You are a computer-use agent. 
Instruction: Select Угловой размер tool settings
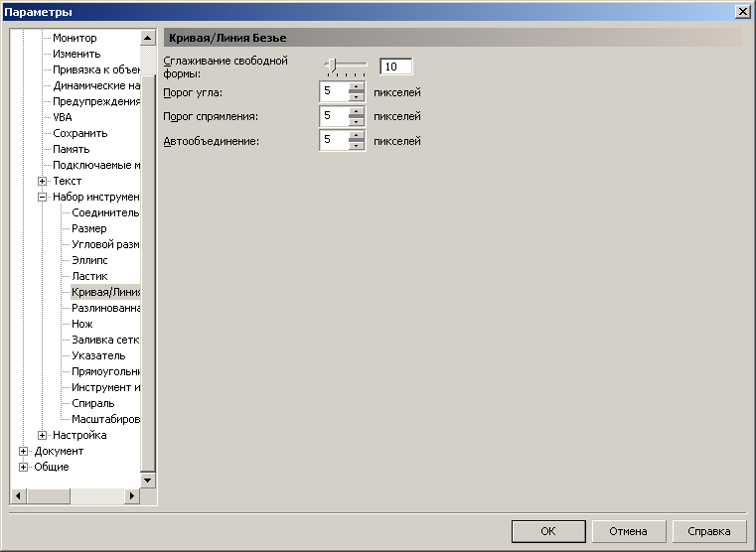point(105,244)
